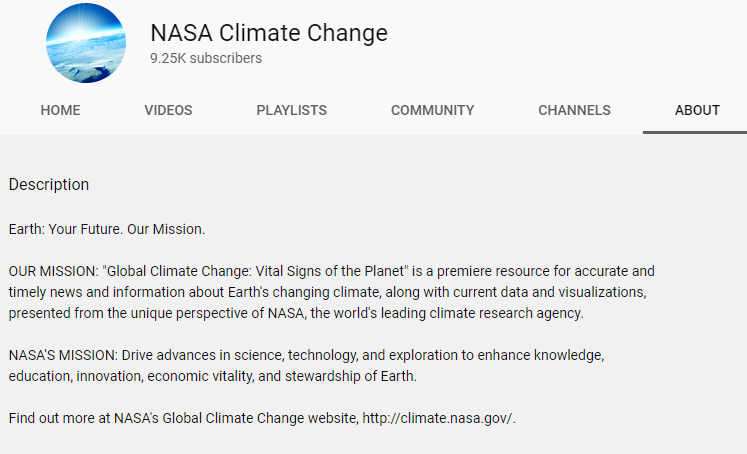
Task: Switch to the HOME tab
Action: [60, 110]
